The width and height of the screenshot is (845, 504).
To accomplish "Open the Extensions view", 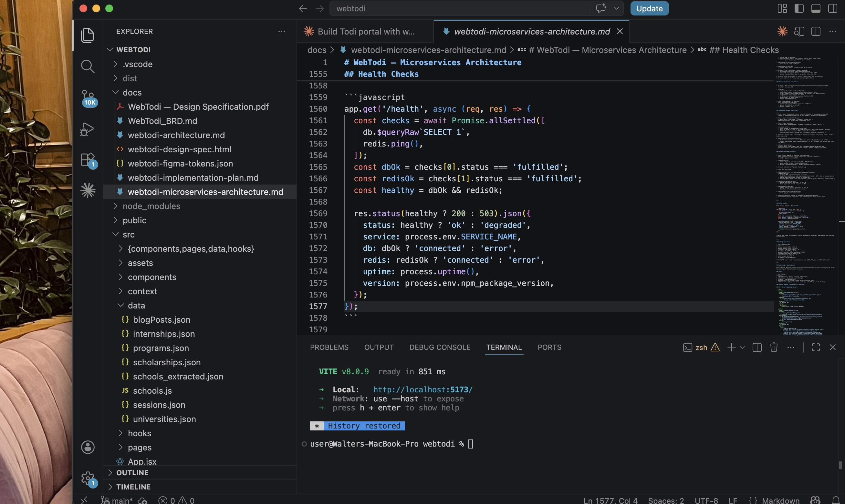I will 87,160.
